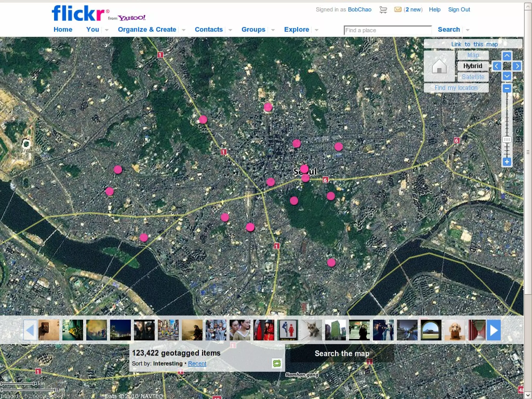Click the home icon on map controls
The height and width of the screenshot is (399, 532).
tap(439, 66)
